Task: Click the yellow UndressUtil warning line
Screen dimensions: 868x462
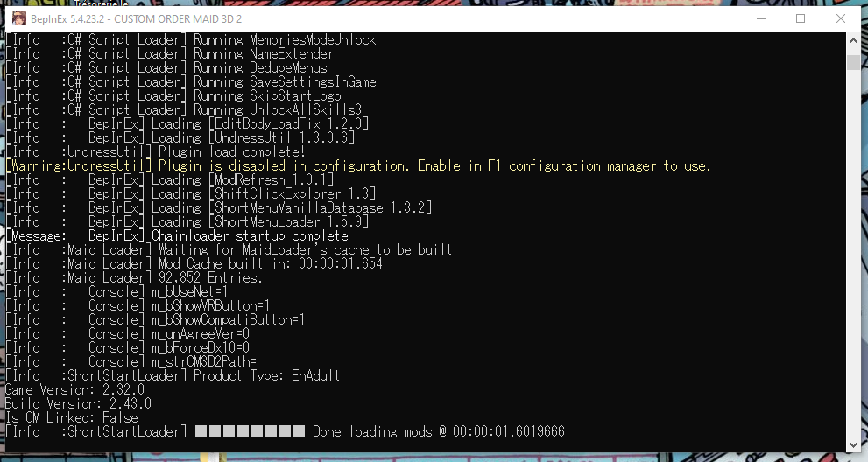Action: coord(357,166)
